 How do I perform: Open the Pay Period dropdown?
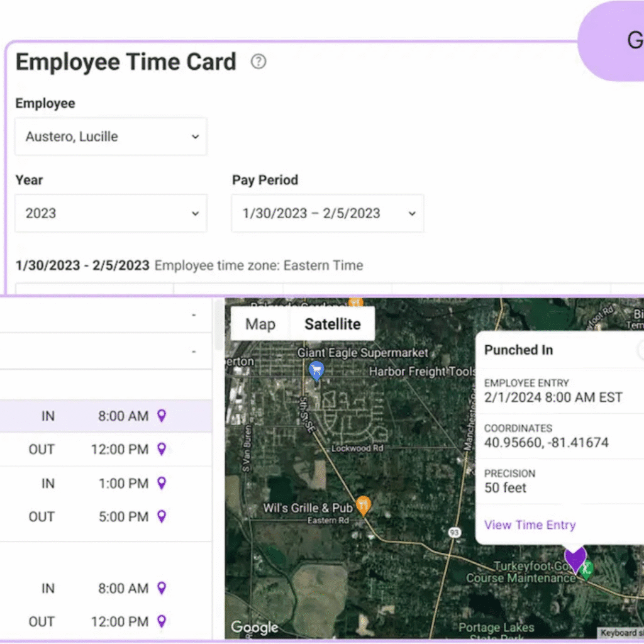point(327,213)
